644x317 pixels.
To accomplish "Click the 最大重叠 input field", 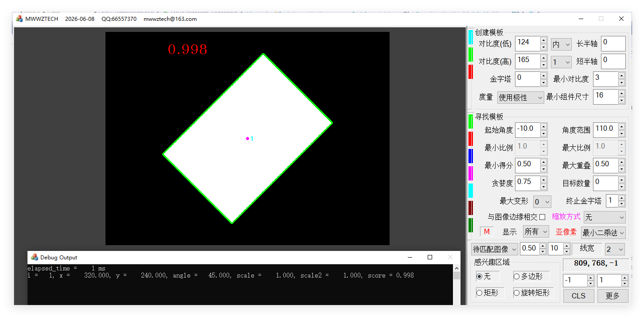I will click(605, 165).
